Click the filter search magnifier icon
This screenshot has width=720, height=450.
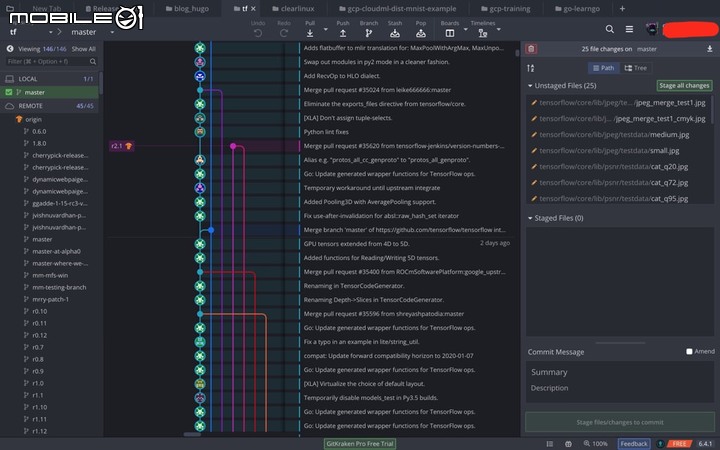[x=93, y=62]
